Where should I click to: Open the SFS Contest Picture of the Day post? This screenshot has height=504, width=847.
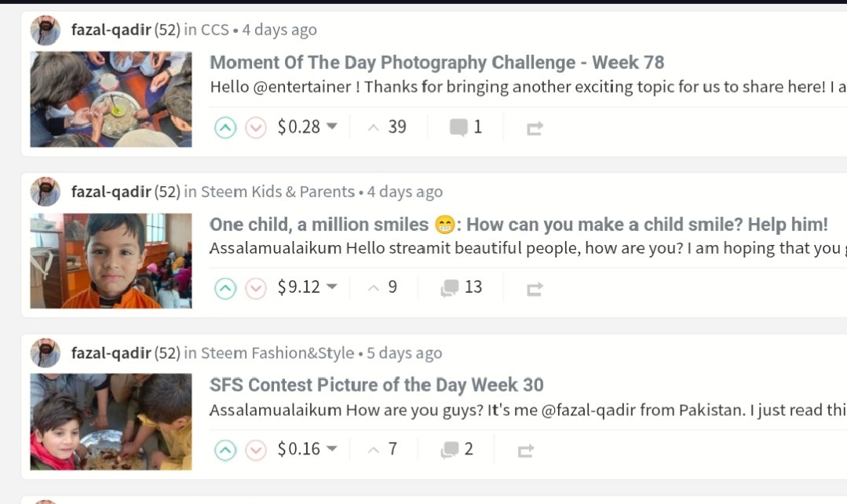click(376, 385)
